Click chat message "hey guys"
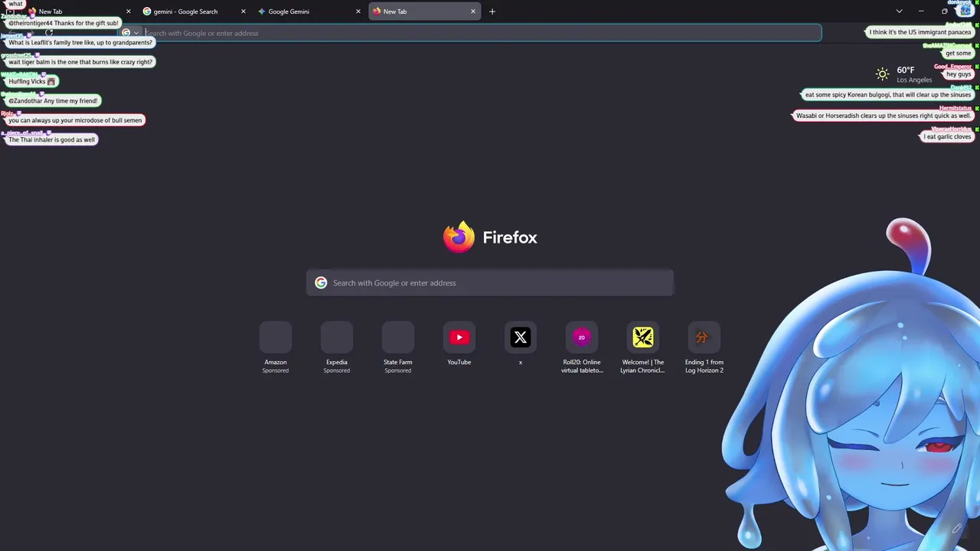The image size is (980, 551). click(x=959, y=74)
